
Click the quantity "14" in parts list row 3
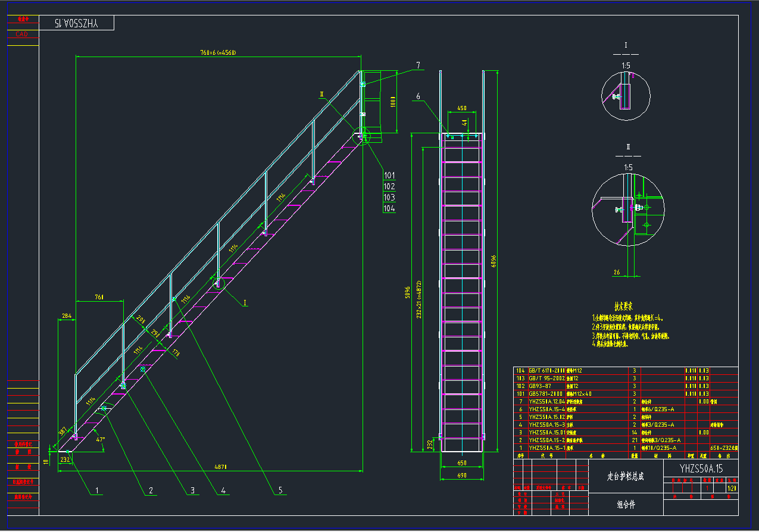tap(635, 432)
